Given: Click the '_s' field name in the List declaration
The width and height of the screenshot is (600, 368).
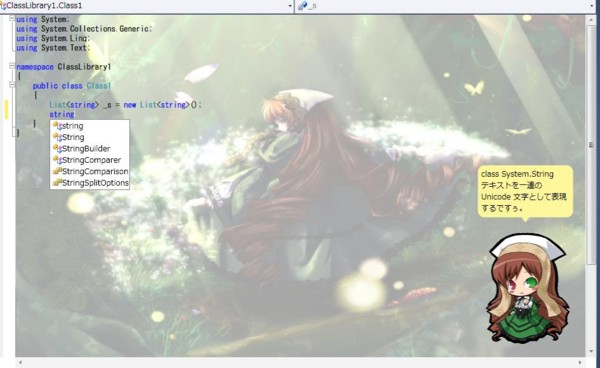Looking at the screenshot, I should (107, 104).
